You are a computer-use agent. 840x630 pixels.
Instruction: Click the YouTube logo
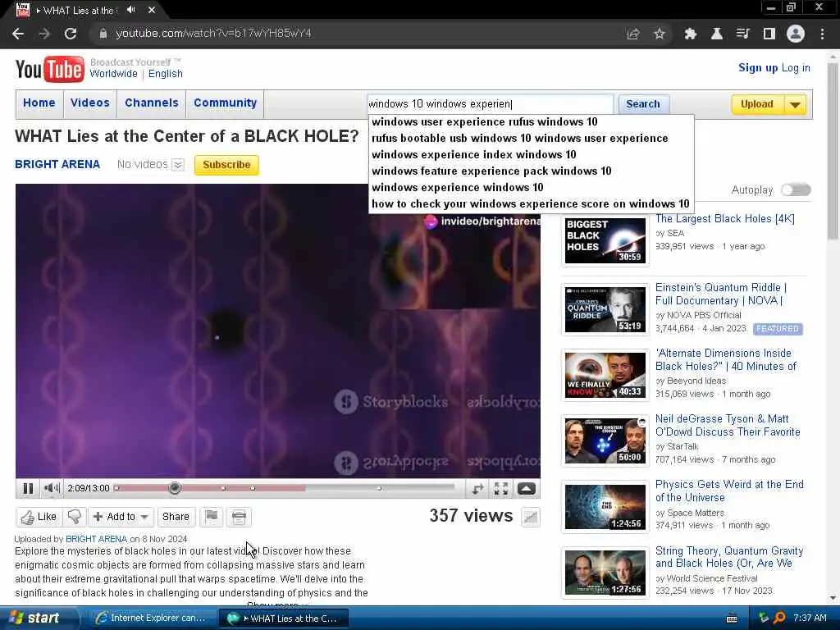(x=49, y=69)
